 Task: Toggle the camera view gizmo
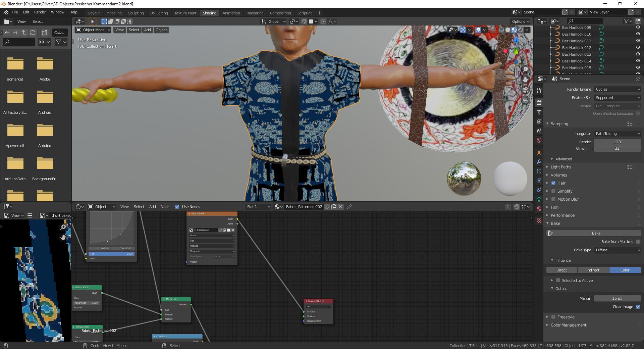point(525,90)
